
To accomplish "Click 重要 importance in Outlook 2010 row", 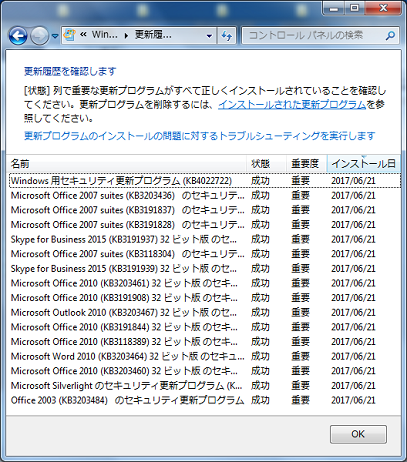I will pyautogui.click(x=300, y=312).
